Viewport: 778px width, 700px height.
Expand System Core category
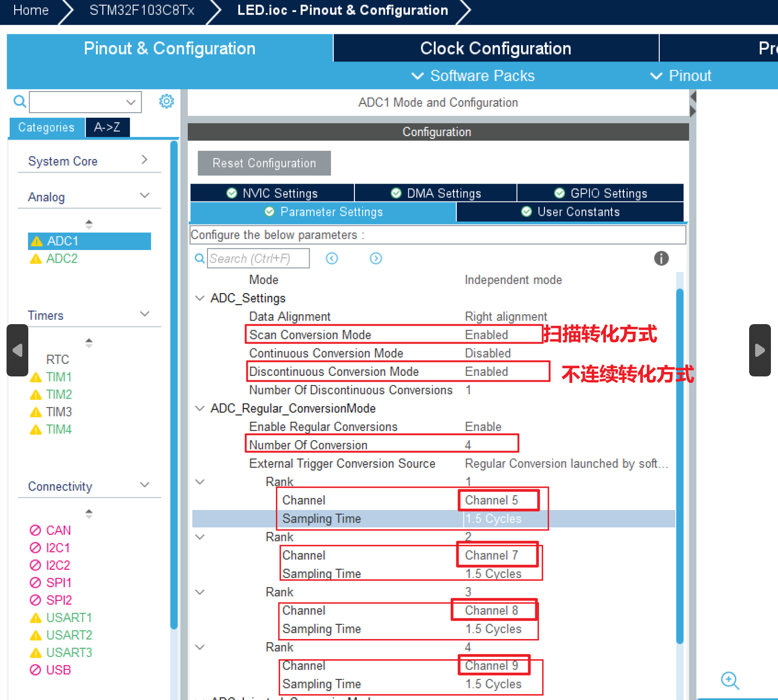[144, 160]
